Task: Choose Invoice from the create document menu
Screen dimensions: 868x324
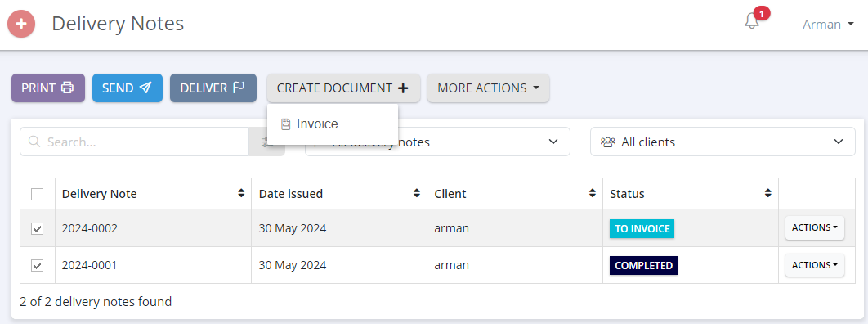Action: click(x=332, y=124)
